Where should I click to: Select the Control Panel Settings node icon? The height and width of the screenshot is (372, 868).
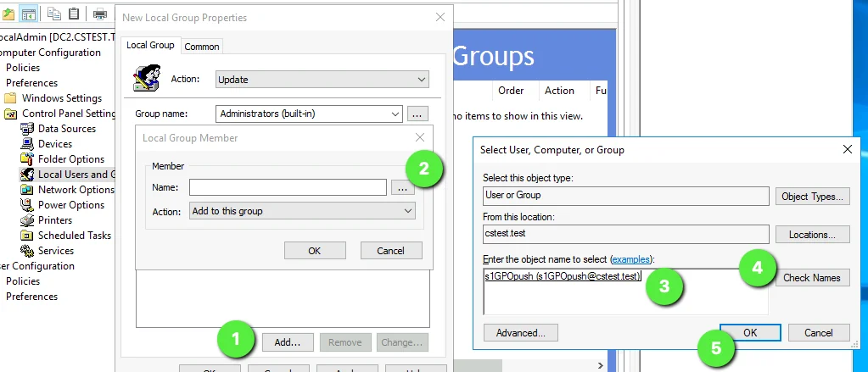pos(10,114)
